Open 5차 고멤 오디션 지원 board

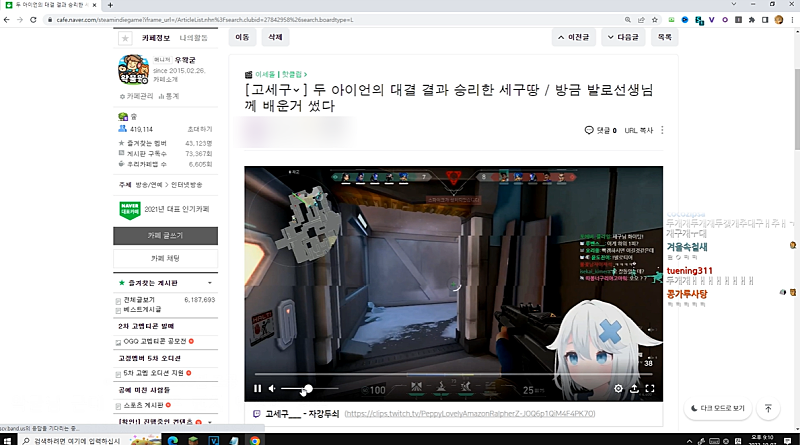pyautogui.click(x=153, y=373)
